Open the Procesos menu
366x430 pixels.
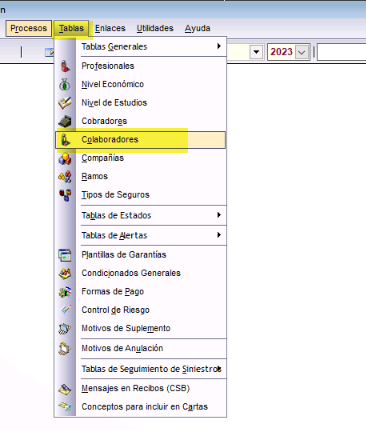(x=28, y=28)
